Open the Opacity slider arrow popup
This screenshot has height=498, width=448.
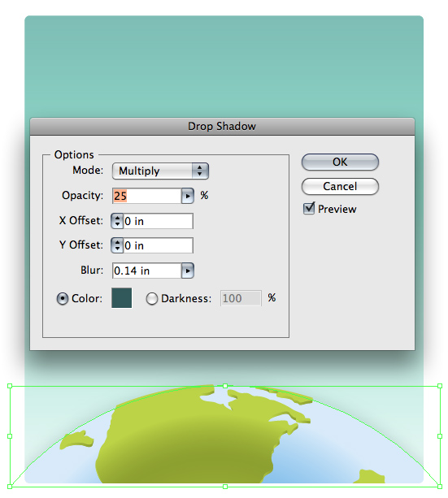(188, 196)
